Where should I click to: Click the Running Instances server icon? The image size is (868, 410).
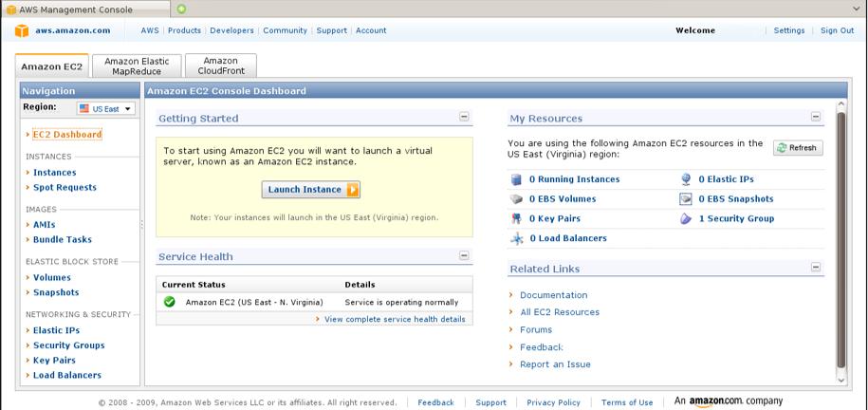(516, 179)
